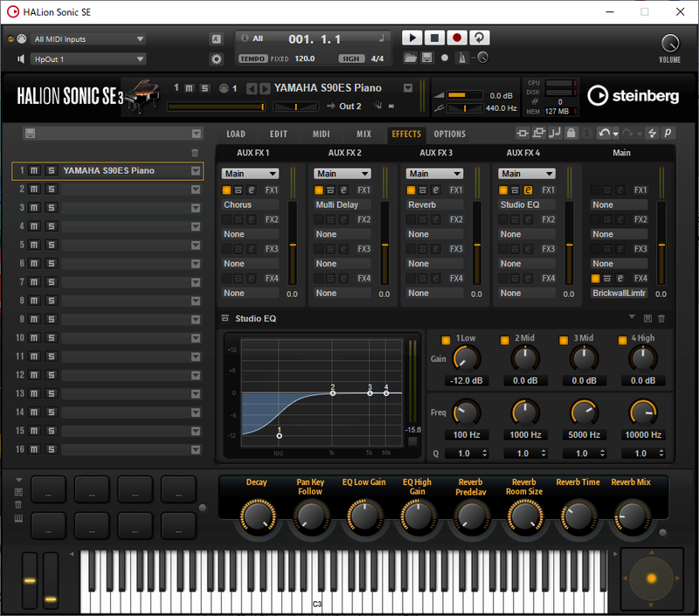The width and height of the screenshot is (699, 616).
Task: Load previous program with left arrow
Action: (x=252, y=89)
